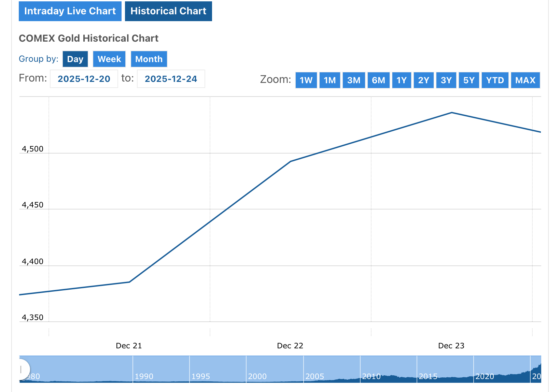Set zoom range to 1W
This screenshot has width=560, height=392.
(x=306, y=80)
